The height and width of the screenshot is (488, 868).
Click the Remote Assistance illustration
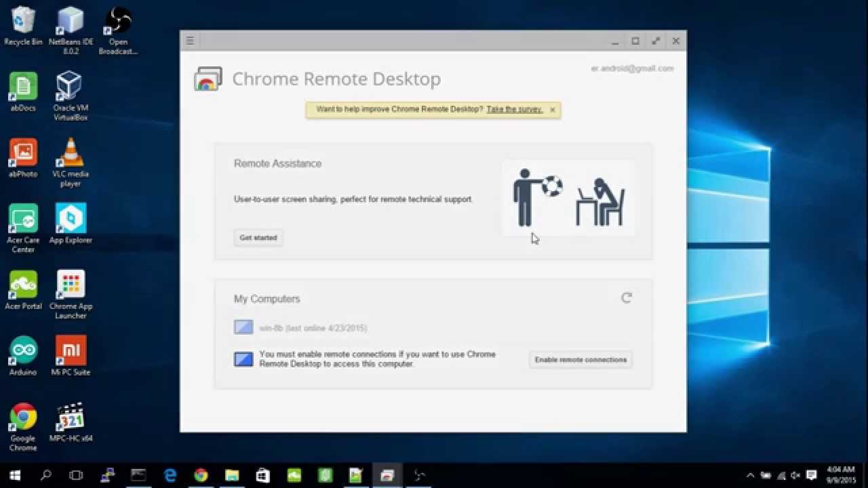point(568,198)
